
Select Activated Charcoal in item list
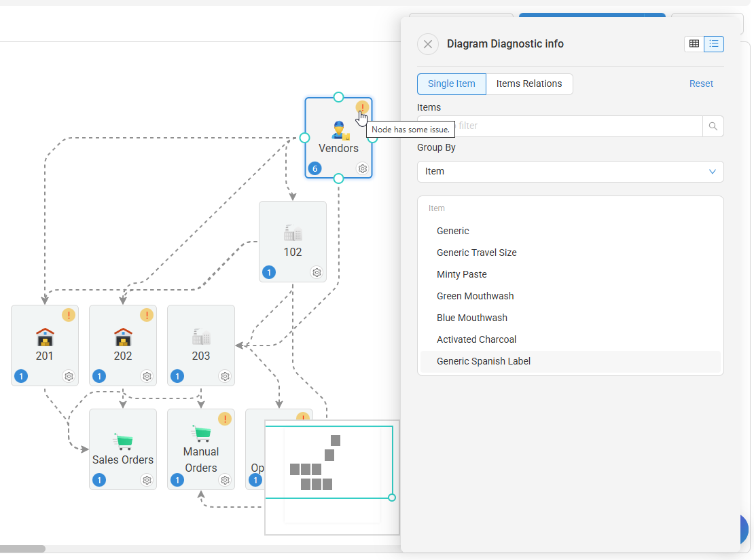point(476,339)
